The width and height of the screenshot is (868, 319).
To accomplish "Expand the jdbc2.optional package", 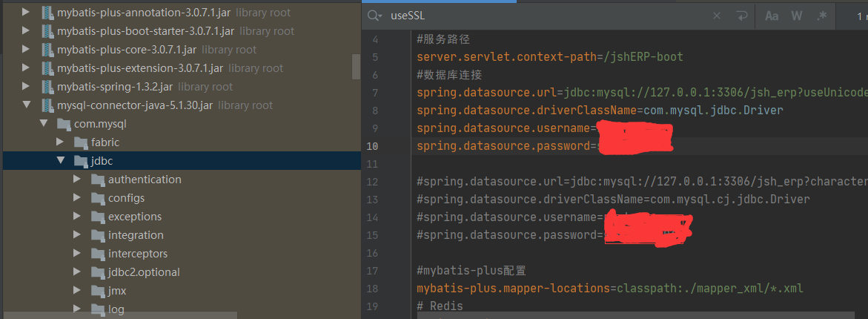I will pos(78,272).
